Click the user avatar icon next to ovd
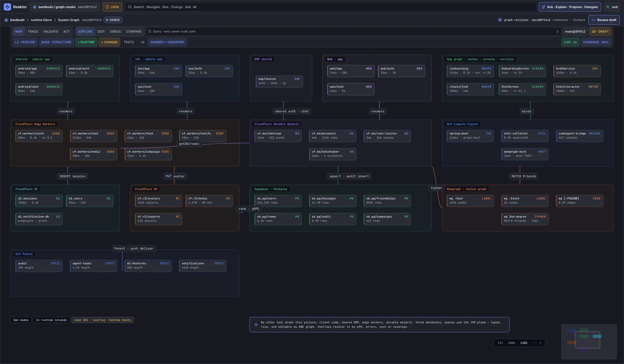The height and width of the screenshot is (364, 624). pos(608,7)
